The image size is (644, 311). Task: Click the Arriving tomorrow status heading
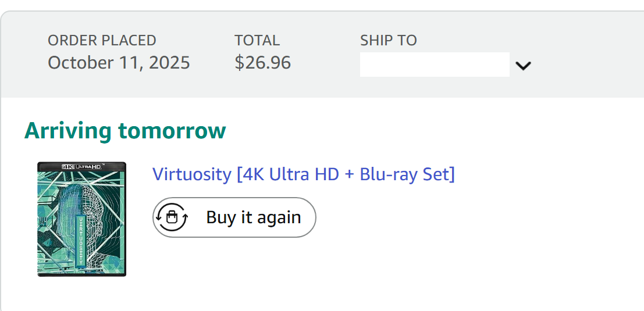tap(125, 131)
